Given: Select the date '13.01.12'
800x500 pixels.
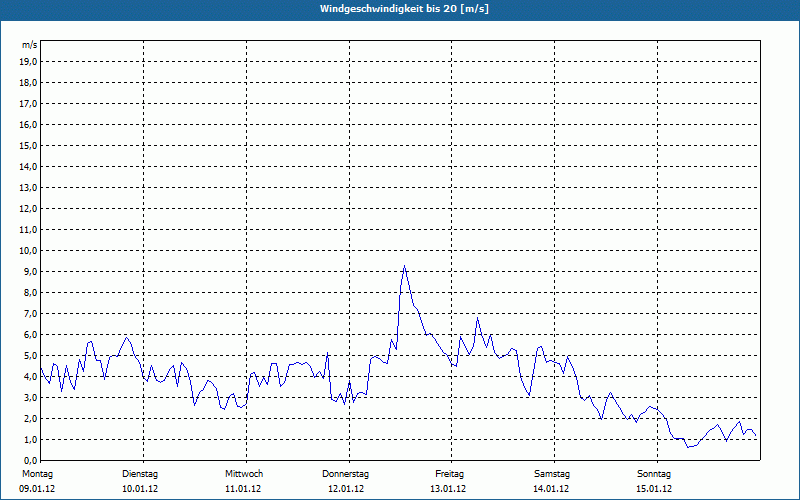Looking at the screenshot, I should click(x=448, y=489).
